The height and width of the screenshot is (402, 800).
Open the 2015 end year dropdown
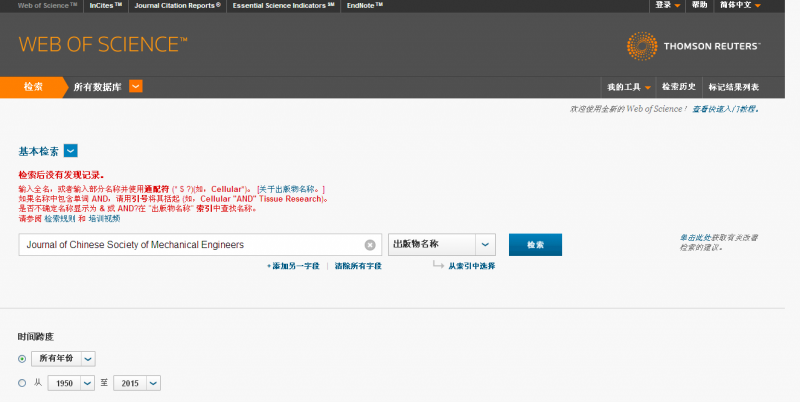pos(137,383)
